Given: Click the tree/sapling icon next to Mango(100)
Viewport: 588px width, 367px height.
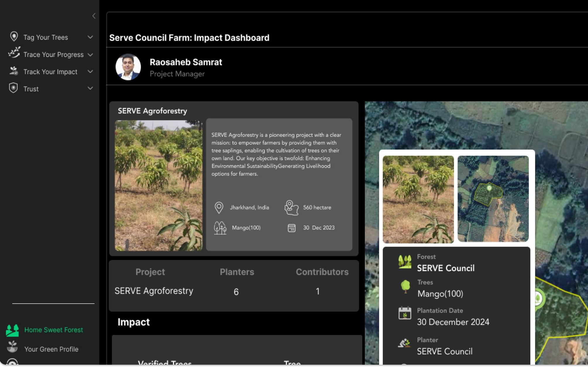Looking at the screenshot, I should pyautogui.click(x=219, y=227).
